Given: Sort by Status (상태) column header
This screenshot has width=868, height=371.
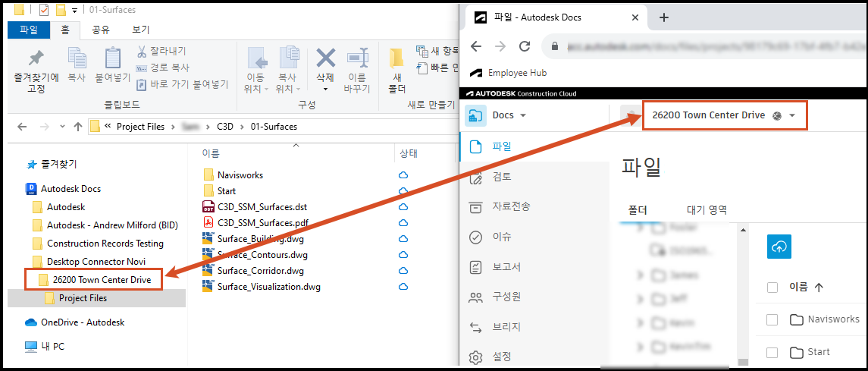Looking at the screenshot, I should 407,152.
